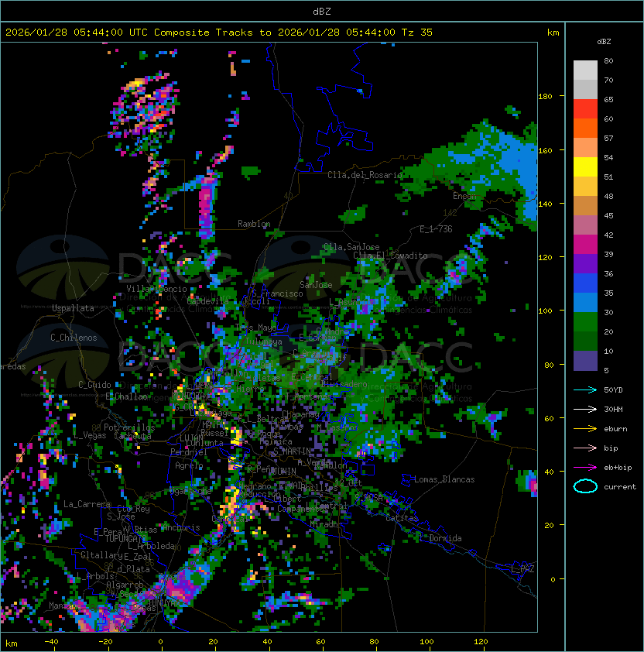Select the yellow 51-54 dBZ color band
Image resolution: width=644 pixels, height=652 pixels.
[x=585, y=167]
